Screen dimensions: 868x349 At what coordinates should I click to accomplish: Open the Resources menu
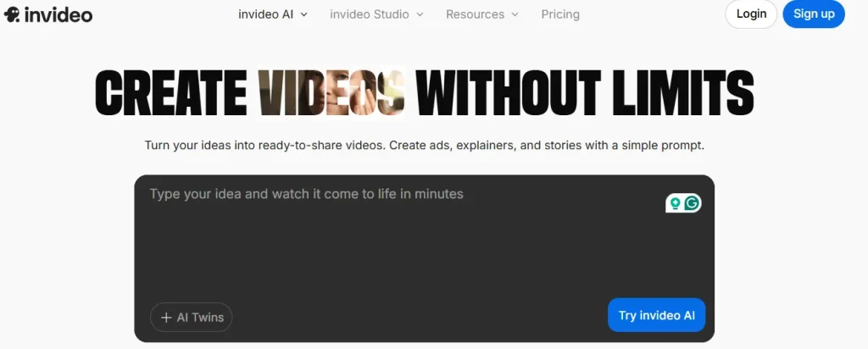482,14
